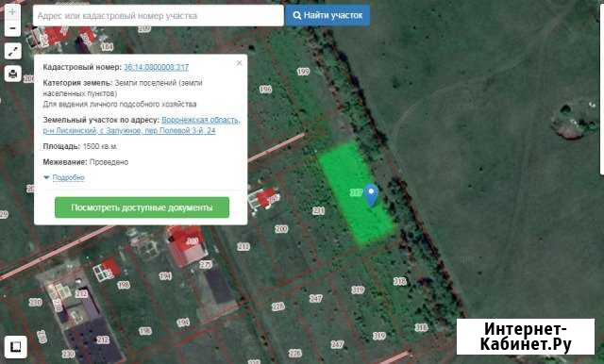Click the Интернет-Кабинет.Ру watermark logo

tap(526, 337)
